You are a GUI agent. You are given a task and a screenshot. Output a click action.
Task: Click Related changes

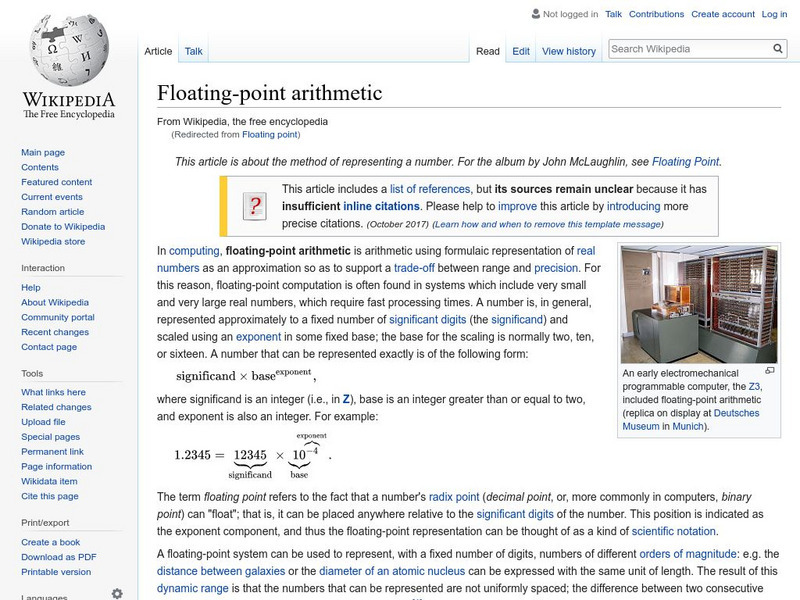(x=56, y=407)
